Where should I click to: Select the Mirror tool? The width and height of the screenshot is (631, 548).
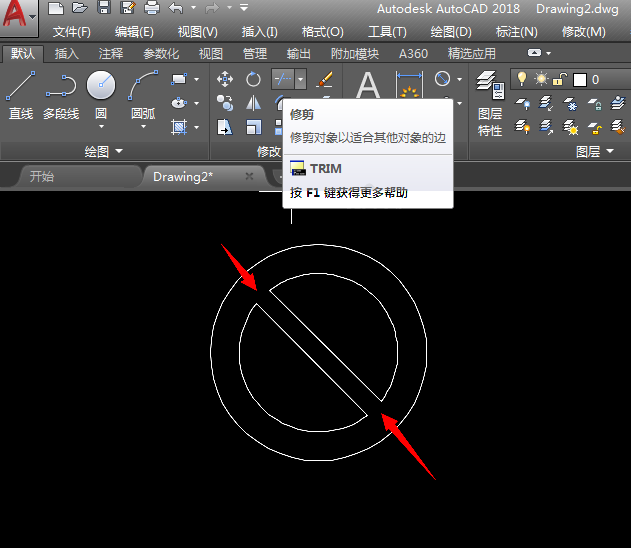pos(253,103)
